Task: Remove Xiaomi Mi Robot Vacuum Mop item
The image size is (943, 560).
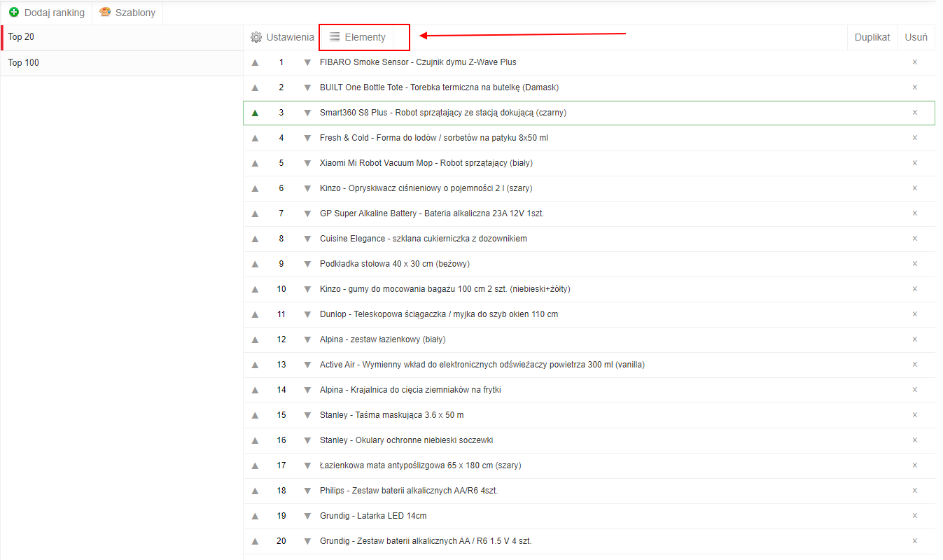Action: [x=914, y=163]
